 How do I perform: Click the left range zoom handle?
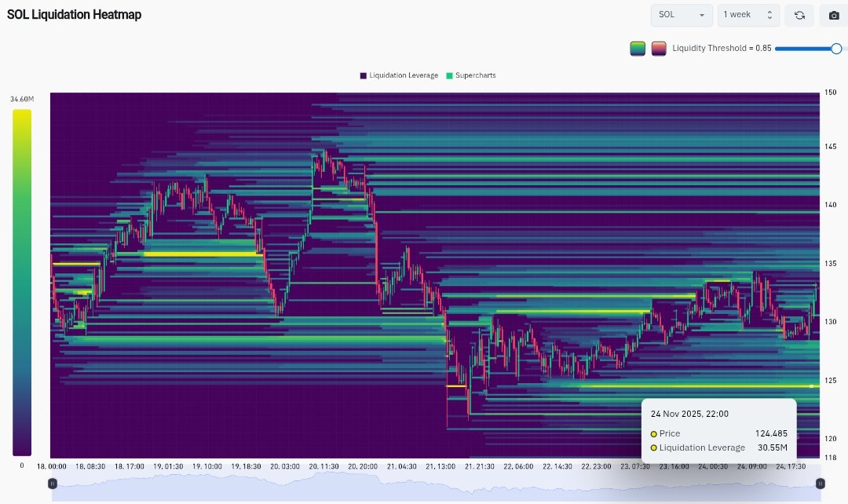53,483
